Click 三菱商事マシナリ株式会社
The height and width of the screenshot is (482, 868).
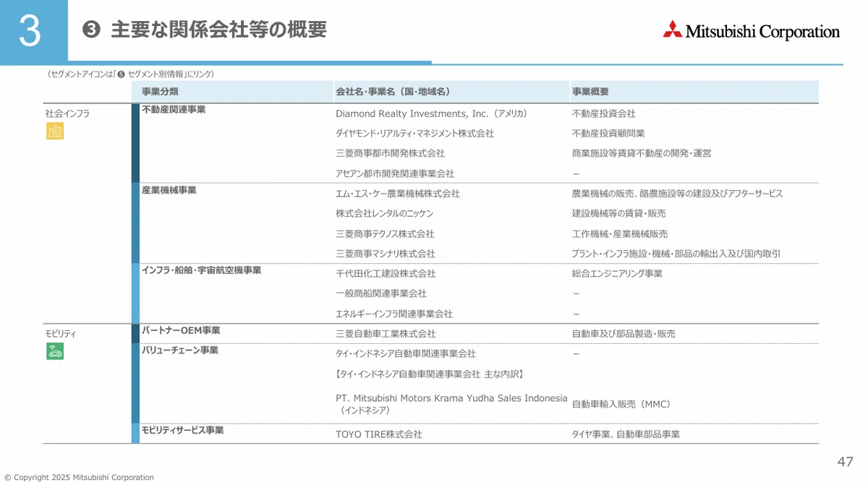click(386, 254)
